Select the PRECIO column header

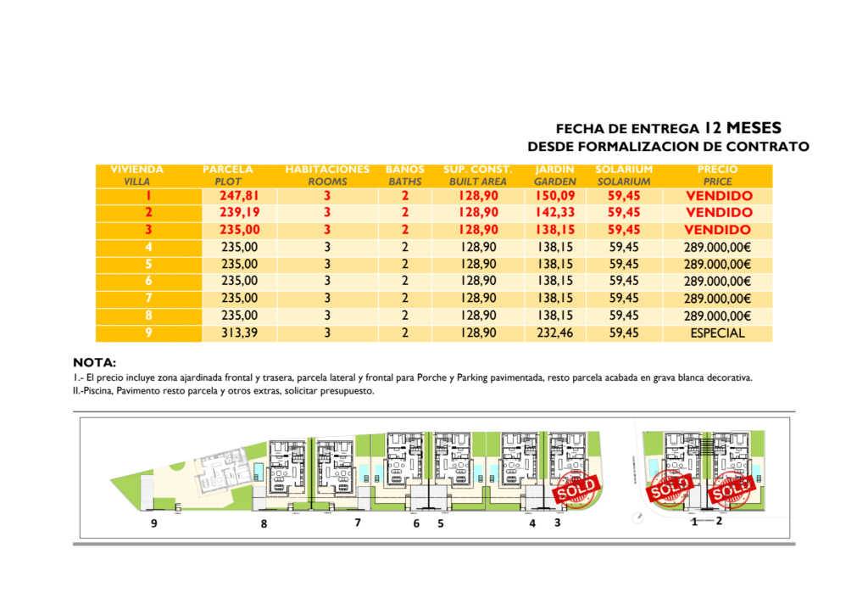(717, 170)
